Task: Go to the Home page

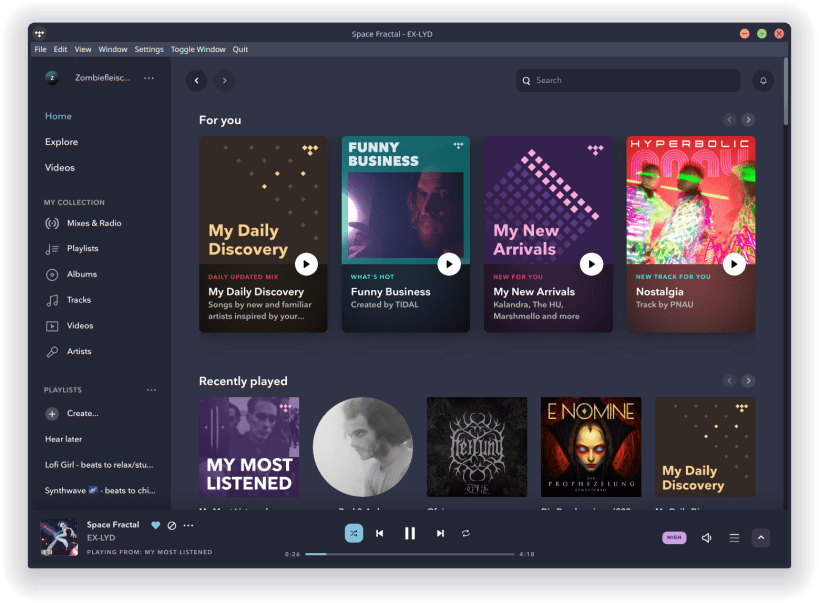Action: (58, 116)
